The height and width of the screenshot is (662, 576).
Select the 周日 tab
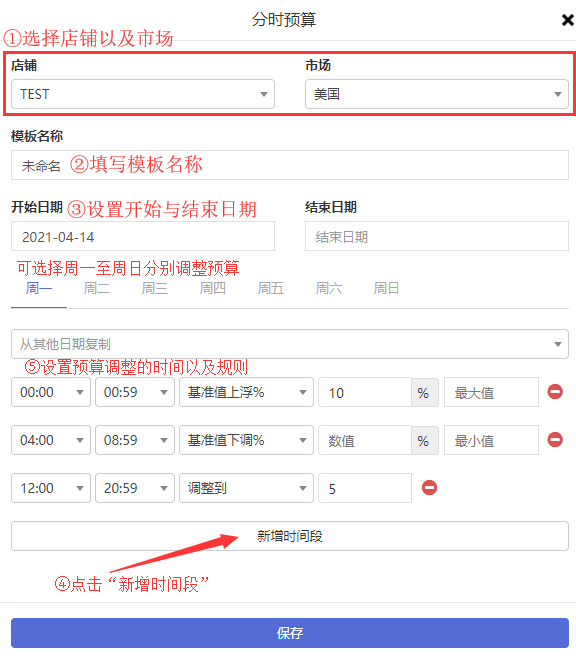(386, 289)
